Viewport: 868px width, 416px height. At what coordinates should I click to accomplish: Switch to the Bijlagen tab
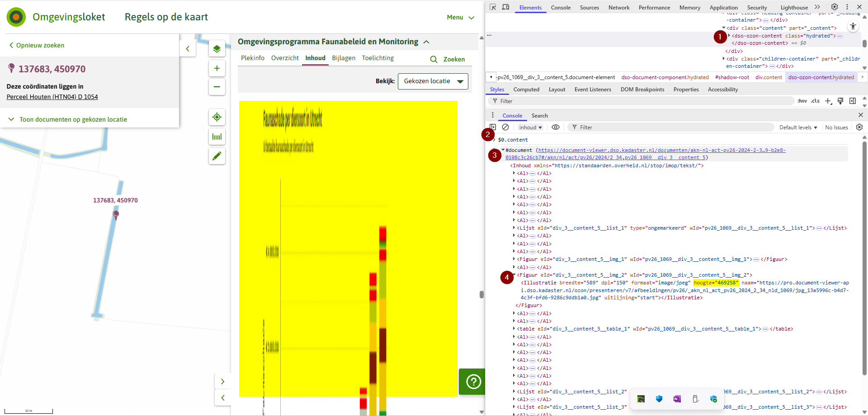[x=344, y=58]
